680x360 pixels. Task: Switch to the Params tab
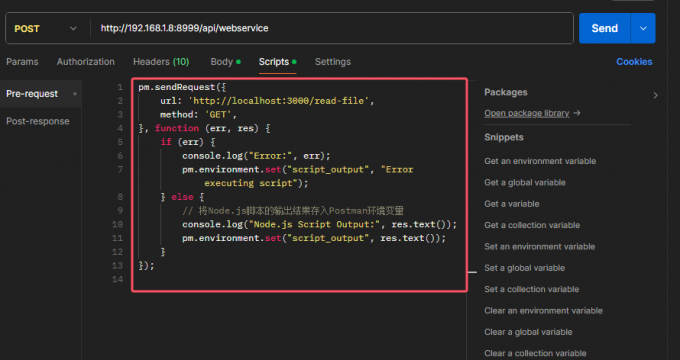(x=22, y=62)
